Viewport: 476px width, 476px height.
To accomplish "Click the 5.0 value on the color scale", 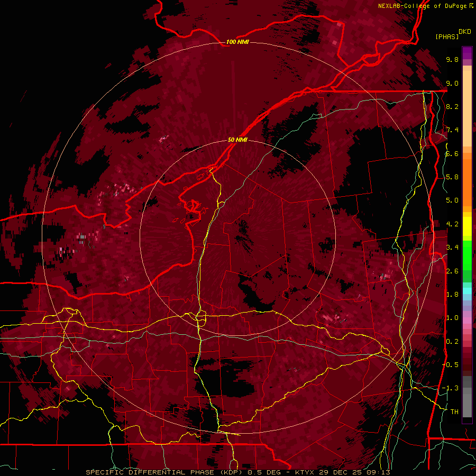I will point(452,200).
